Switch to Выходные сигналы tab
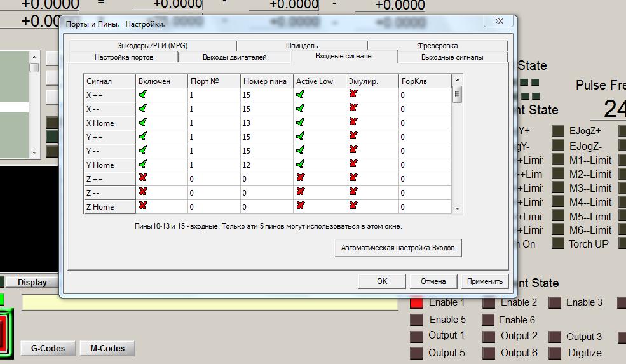The width and height of the screenshot is (626, 364). [x=452, y=57]
